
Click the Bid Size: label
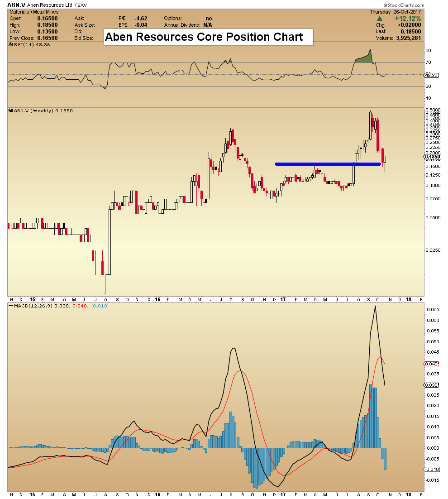[84, 38]
